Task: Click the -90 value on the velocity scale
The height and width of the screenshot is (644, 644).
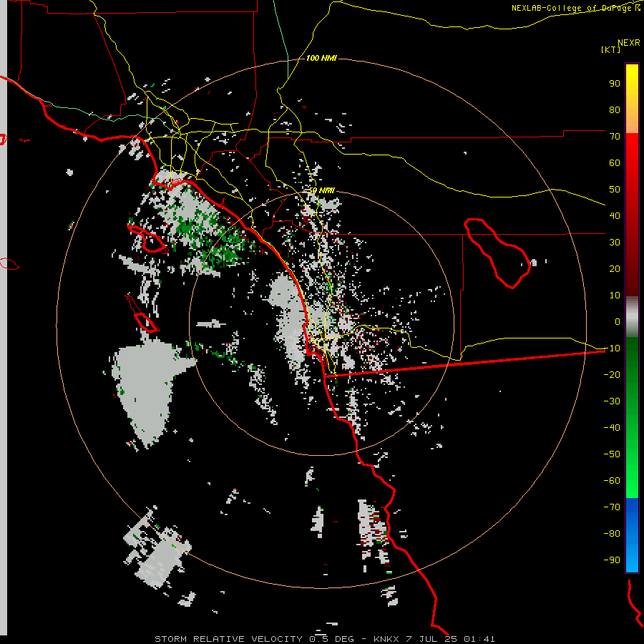Action: point(612,560)
